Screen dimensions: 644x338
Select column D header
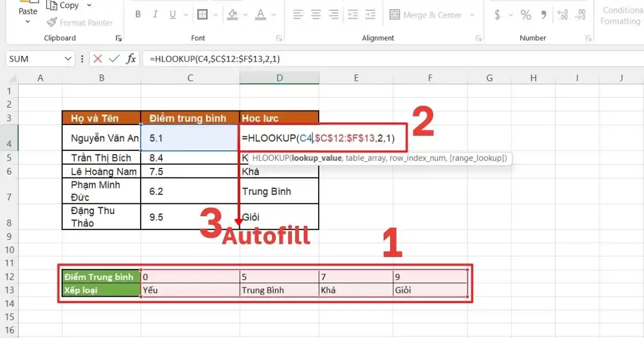(x=279, y=78)
